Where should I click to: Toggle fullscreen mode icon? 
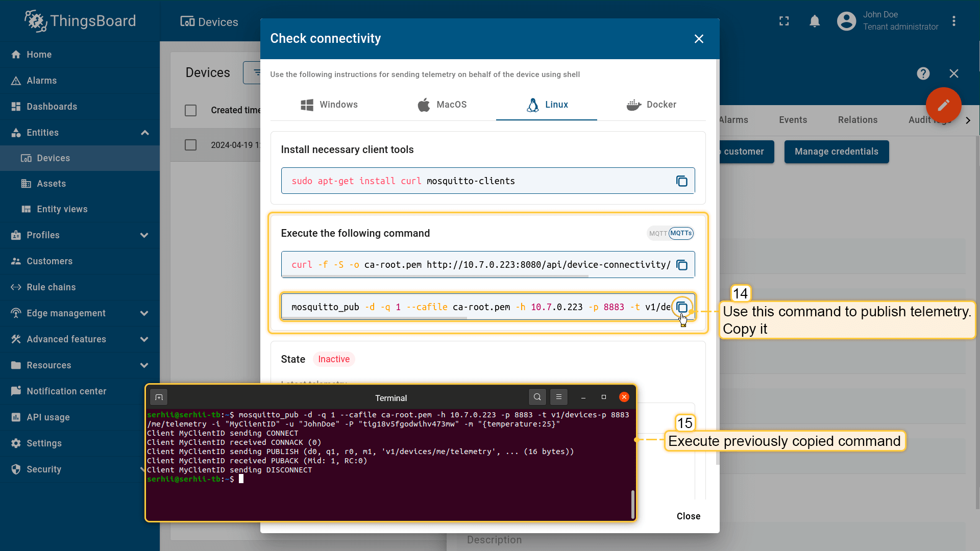coord(784,21)
